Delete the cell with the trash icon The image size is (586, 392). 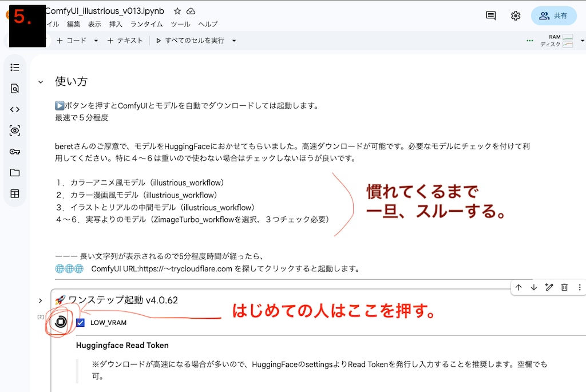pyautogui.click(x=564, y=287)
